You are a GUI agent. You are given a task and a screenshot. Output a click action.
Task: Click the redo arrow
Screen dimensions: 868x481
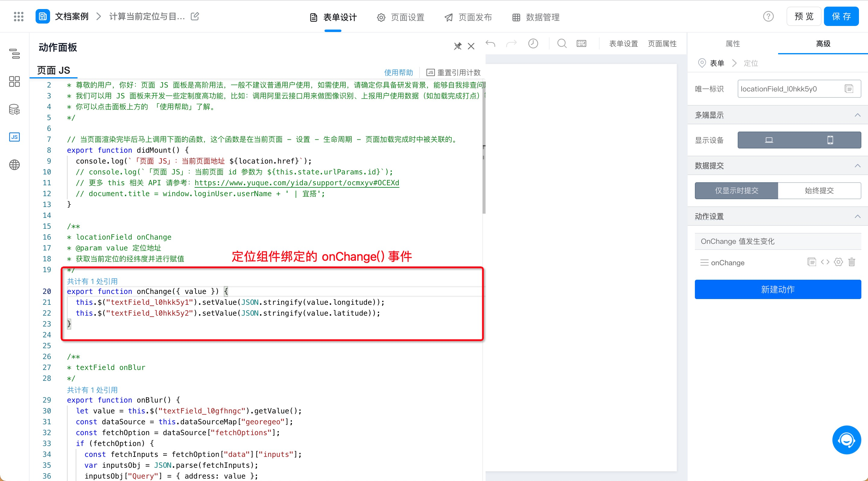point(512,43)
